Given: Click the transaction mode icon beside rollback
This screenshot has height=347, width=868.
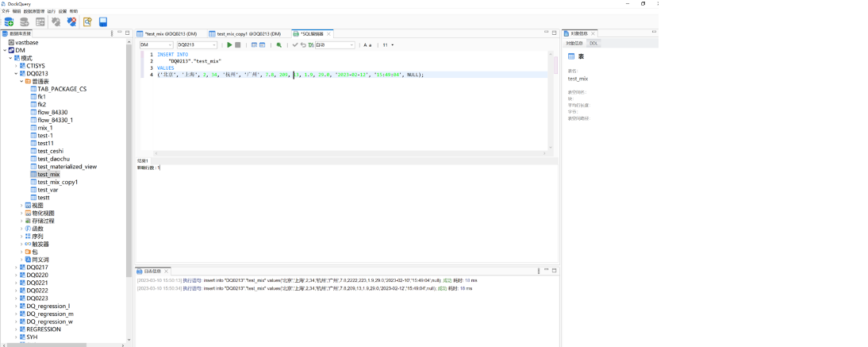Looking at the screenshot, I should 310,45.
